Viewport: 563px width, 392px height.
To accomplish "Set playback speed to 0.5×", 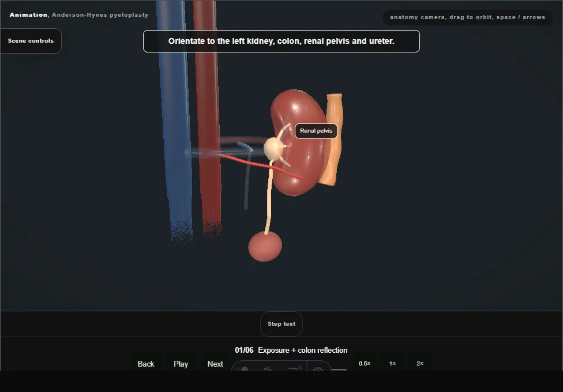I will pos(365,363).
